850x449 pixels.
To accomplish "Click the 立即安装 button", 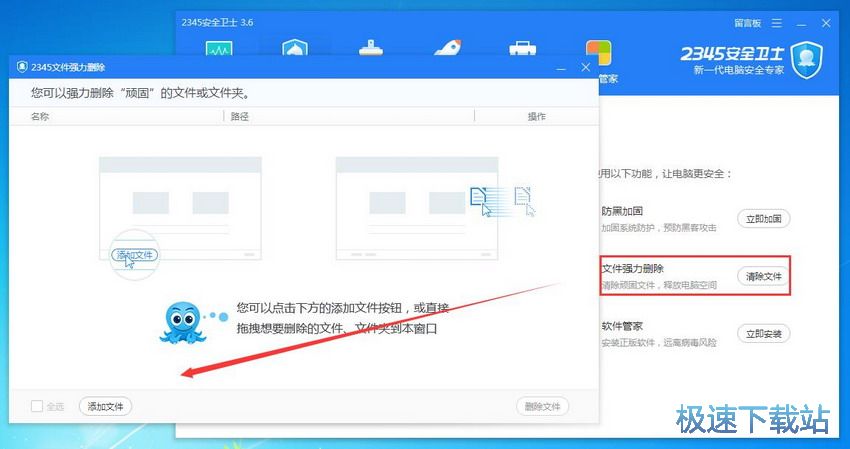I will [x=763, y=333].
